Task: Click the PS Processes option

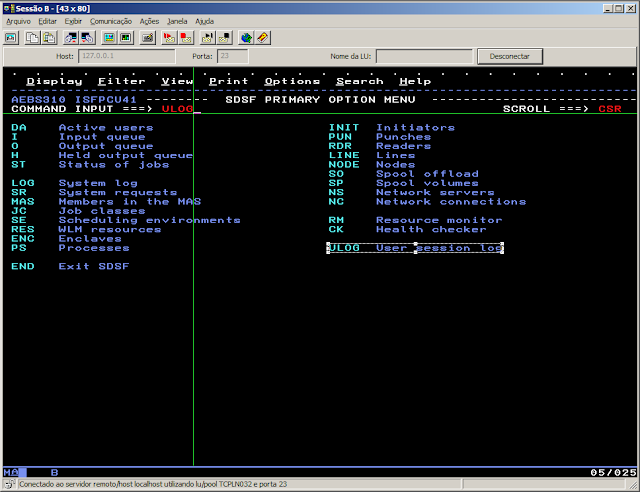Action: (70, 248)
